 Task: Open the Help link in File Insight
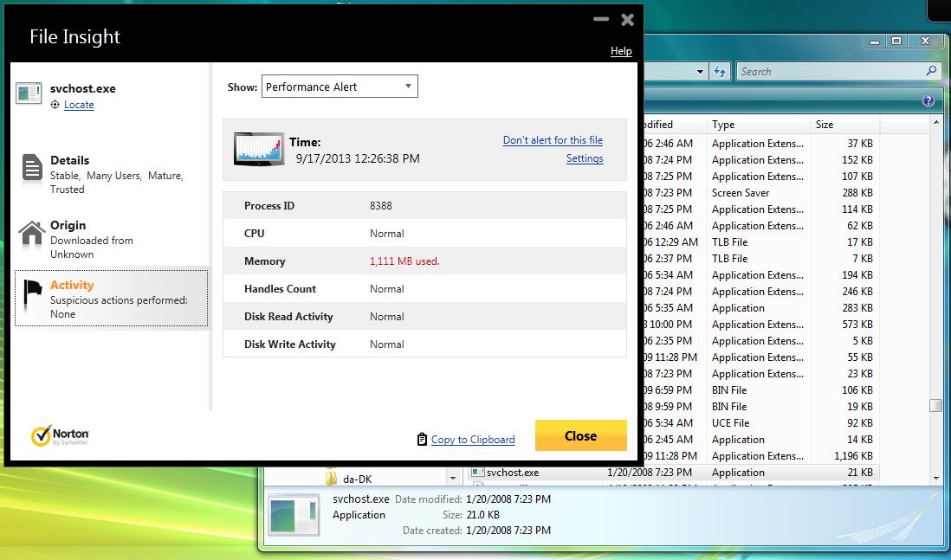621,51
